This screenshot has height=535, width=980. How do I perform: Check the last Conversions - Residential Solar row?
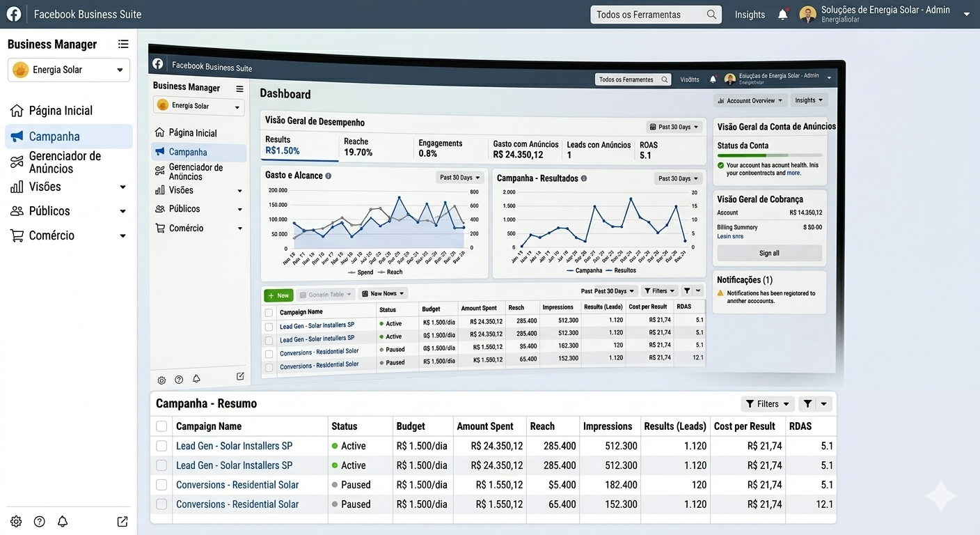pos(161,504)
